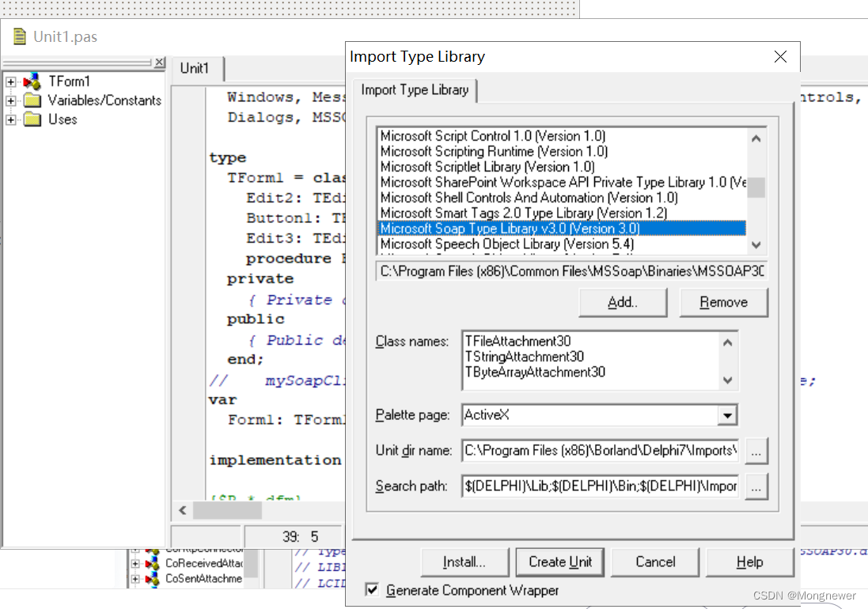Click the Help button
The width and height of the screenshot is (868, 609).
tap(749, 562)
